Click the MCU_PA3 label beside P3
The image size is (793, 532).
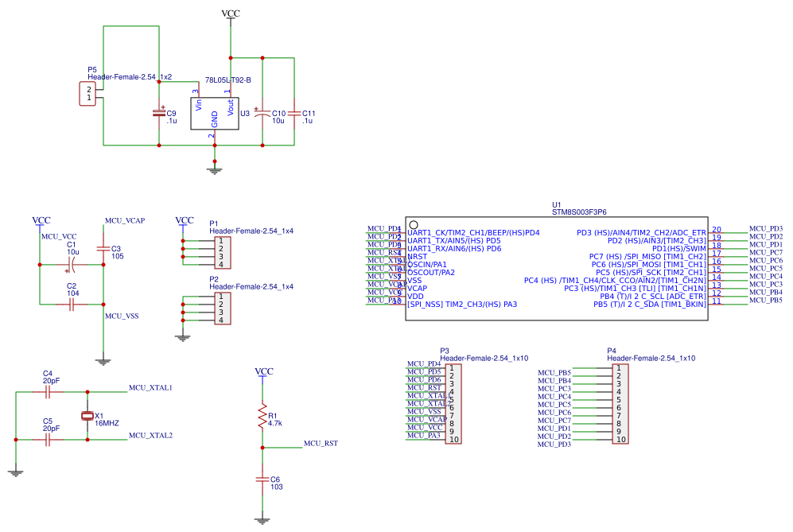coord(424,436)
